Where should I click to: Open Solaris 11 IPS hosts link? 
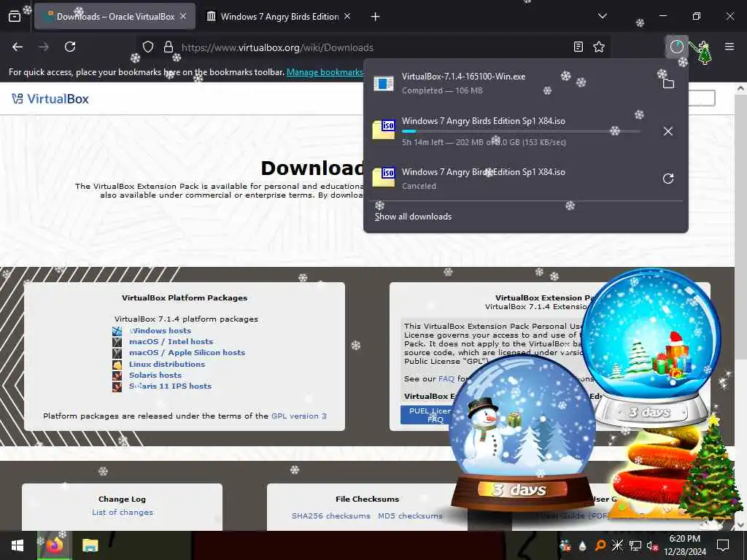[170, 386]
